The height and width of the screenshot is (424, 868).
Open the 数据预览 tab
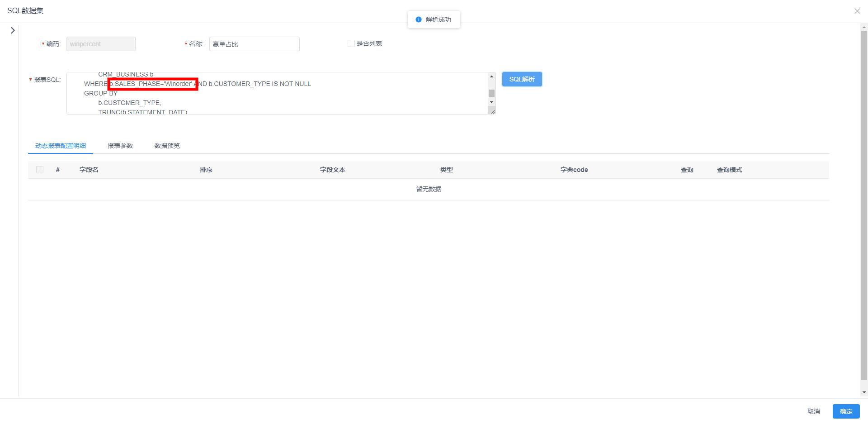(x=166, y=146)
